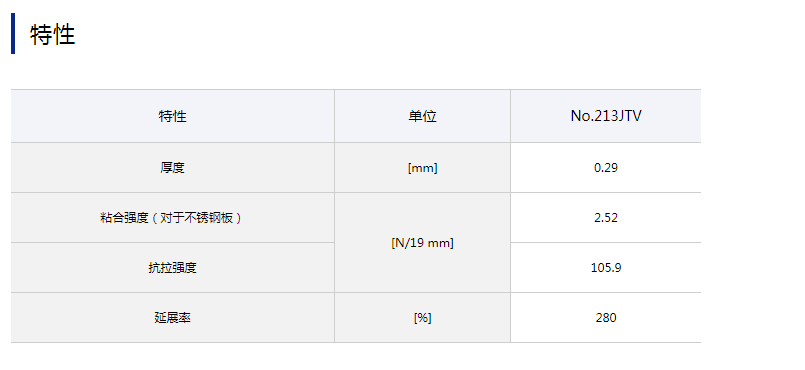Click the 特性 section heading
This screenshot has height=370, width=805.
coord(52,34)
